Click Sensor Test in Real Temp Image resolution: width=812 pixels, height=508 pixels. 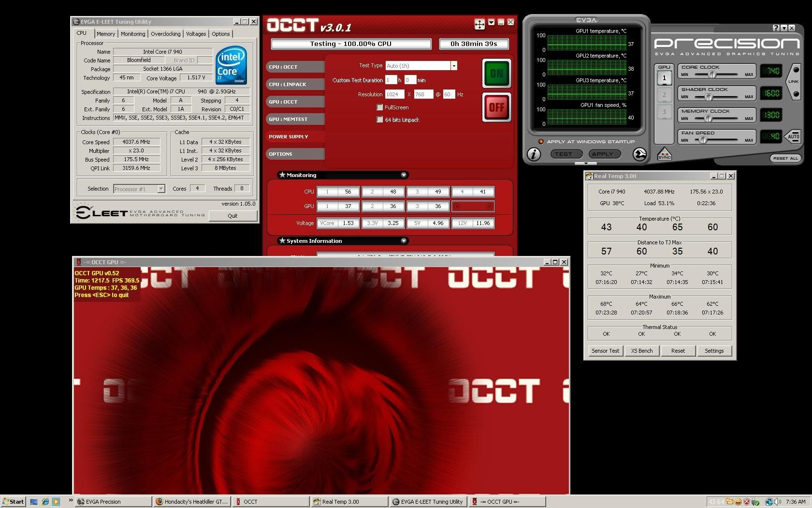[x=605, y=351]
